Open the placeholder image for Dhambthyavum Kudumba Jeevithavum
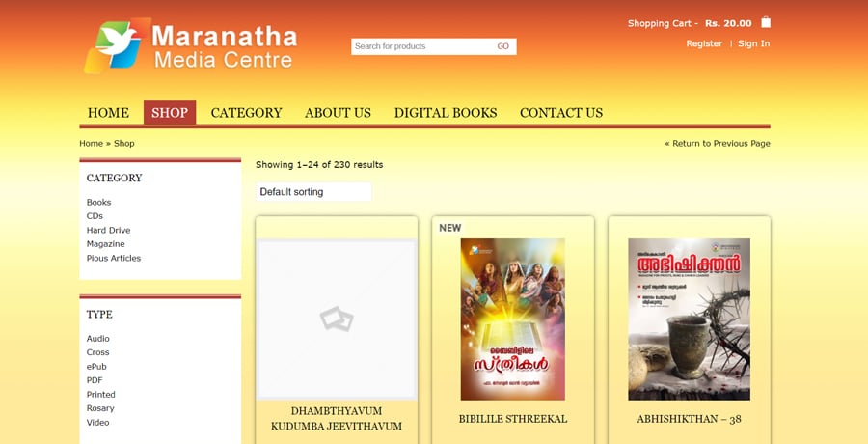The image size is (868, 444). 337,319
